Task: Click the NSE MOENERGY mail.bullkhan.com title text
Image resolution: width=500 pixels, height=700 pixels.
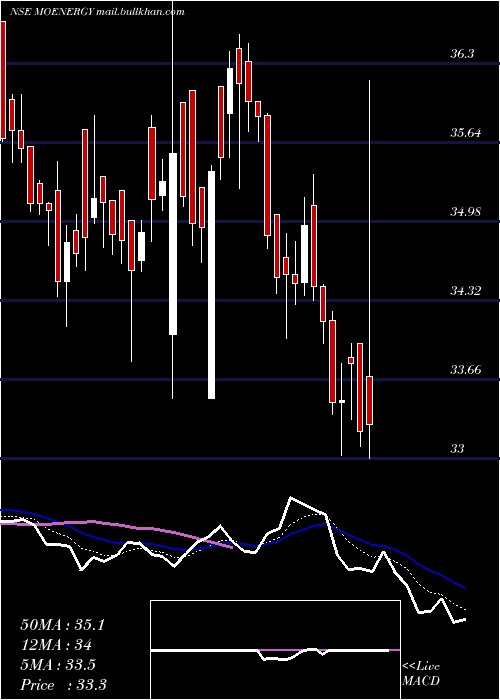Action: click(x=98, y=12)
